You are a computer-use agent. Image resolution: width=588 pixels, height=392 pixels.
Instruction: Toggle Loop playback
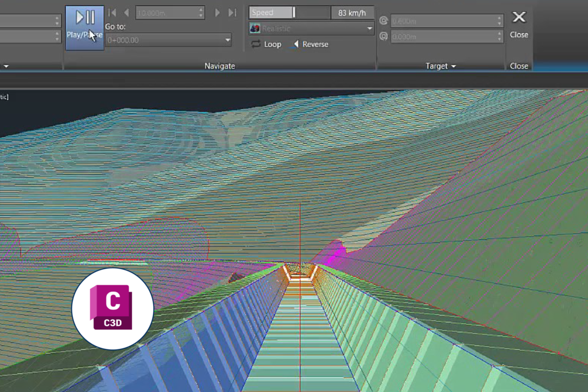[266, 44]
